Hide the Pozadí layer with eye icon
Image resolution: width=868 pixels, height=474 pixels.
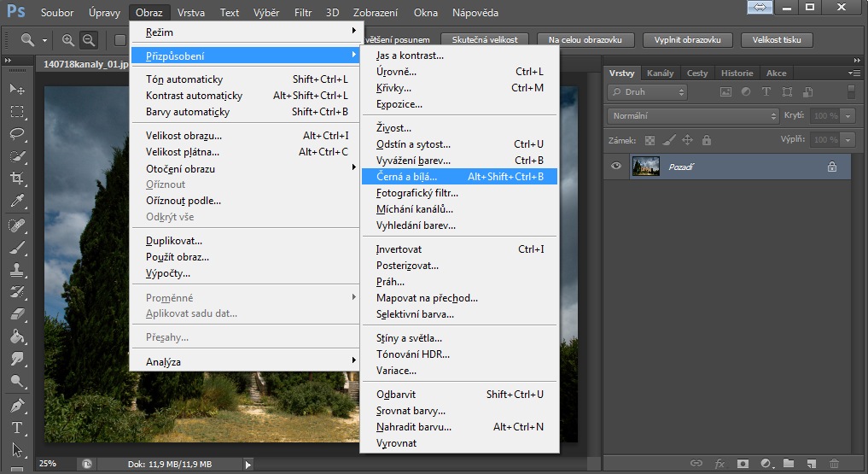[616, 167]
